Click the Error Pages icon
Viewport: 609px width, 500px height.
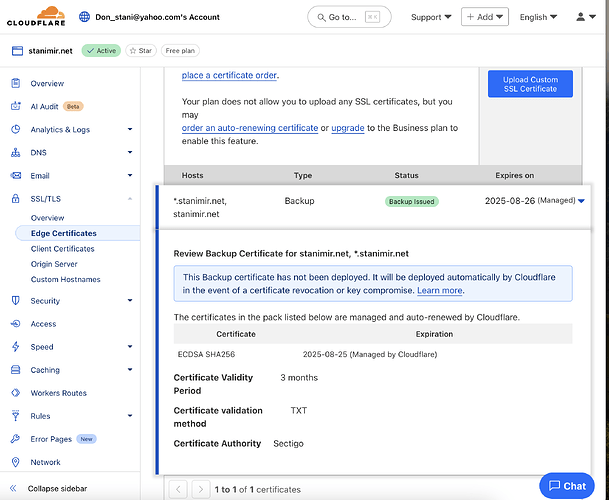[16, 439]
